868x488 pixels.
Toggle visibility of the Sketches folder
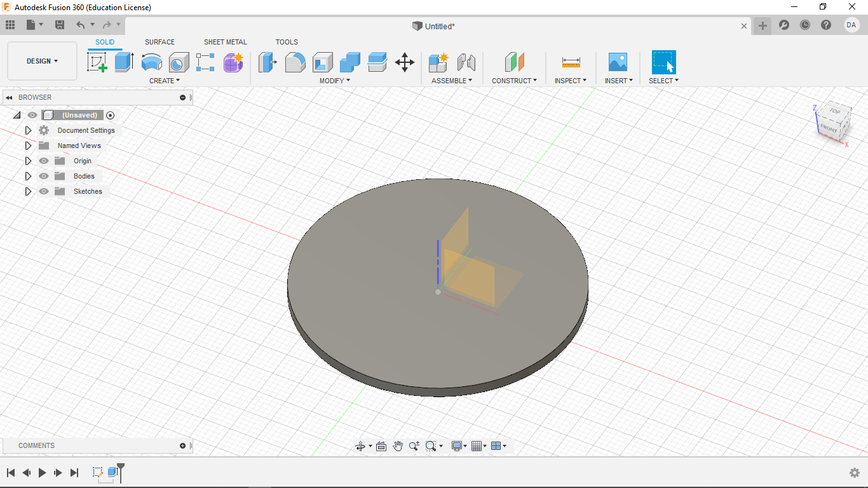point(44,191)
